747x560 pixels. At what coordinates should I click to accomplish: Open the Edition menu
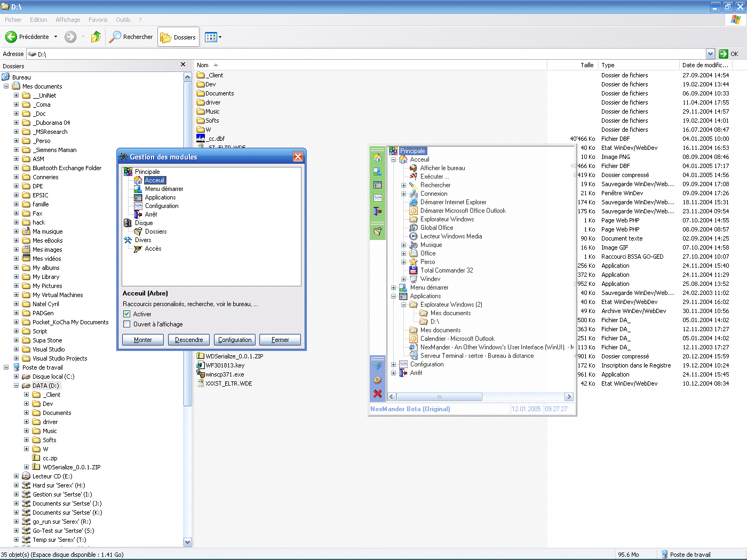pyautogui.click(x=38, y=20)
